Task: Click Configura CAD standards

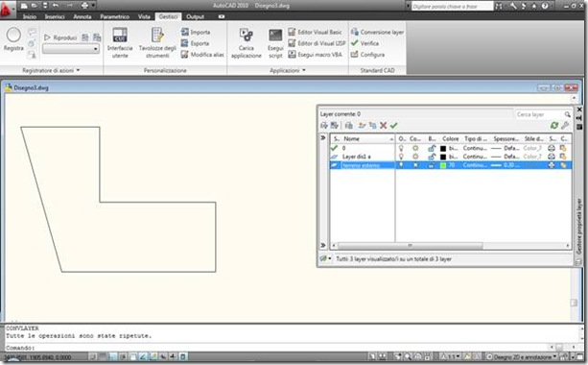Action: click(367, 55)
